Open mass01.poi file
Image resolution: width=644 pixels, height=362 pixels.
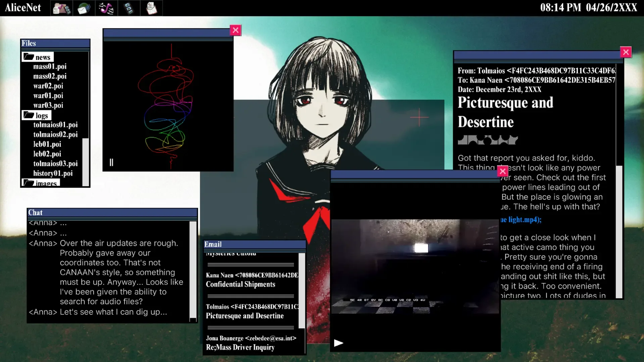tap(50, 67)
